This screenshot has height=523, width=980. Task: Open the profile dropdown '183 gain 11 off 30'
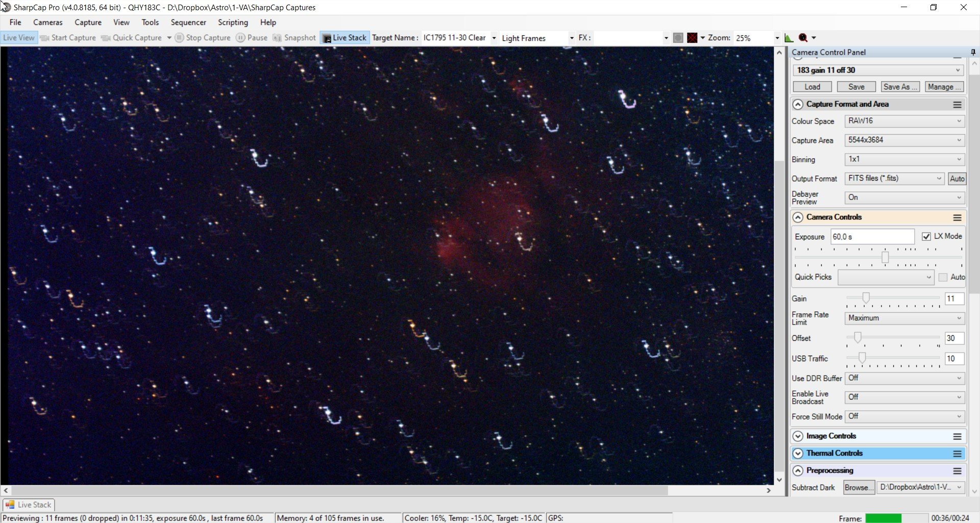878,70
